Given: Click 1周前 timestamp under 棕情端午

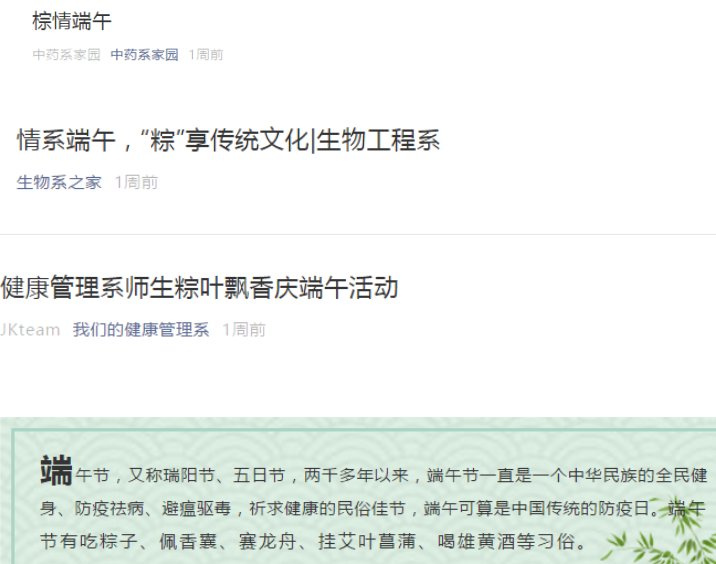Looking at the screenshot, I should [206, 55].
